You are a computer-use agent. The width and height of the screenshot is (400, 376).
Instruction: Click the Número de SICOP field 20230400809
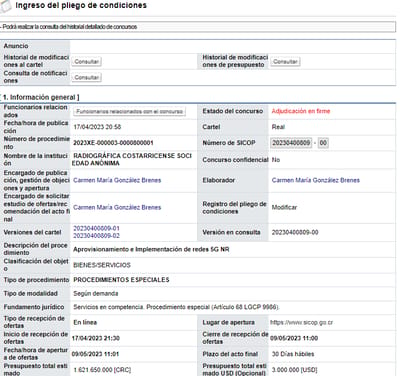coord(291,143)
